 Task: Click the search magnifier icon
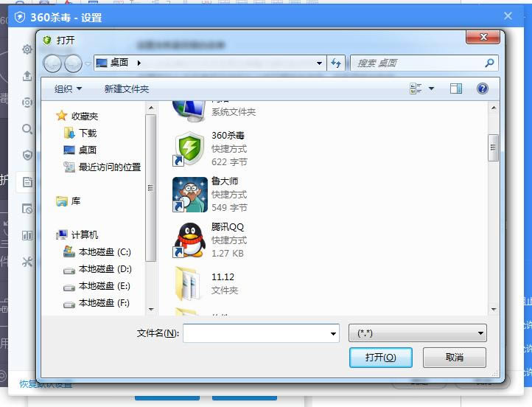tap(489, 63)
